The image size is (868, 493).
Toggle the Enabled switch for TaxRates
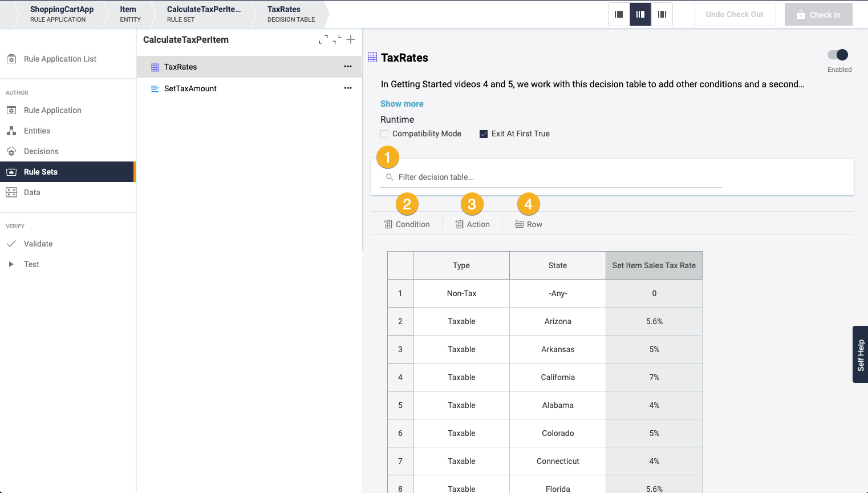click(838, 55)
